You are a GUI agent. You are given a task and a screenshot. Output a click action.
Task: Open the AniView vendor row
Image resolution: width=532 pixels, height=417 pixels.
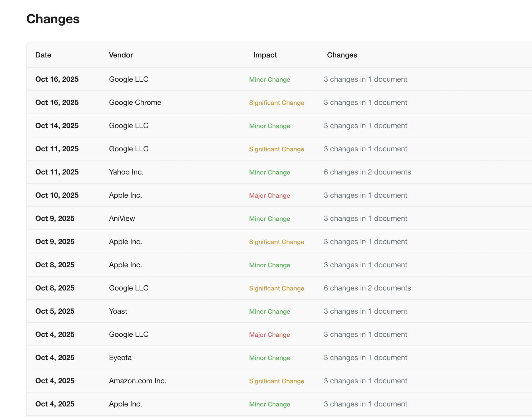point(122,219)
